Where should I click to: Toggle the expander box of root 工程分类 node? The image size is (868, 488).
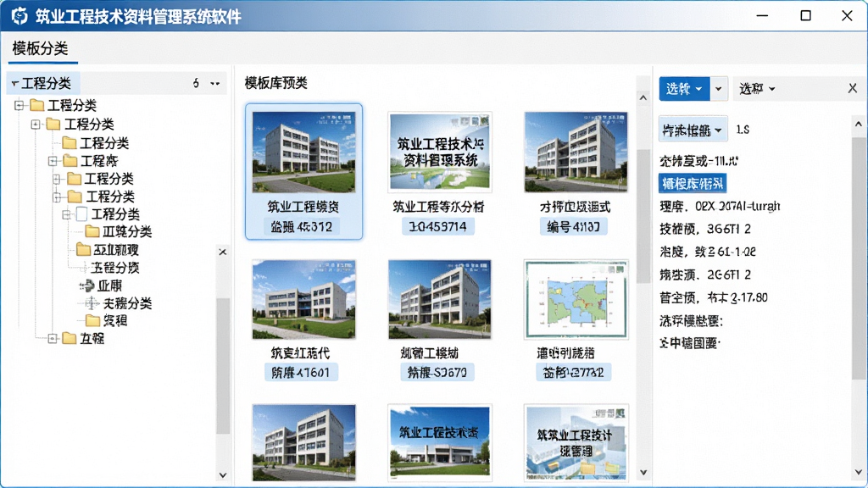(x=19, y=104)
